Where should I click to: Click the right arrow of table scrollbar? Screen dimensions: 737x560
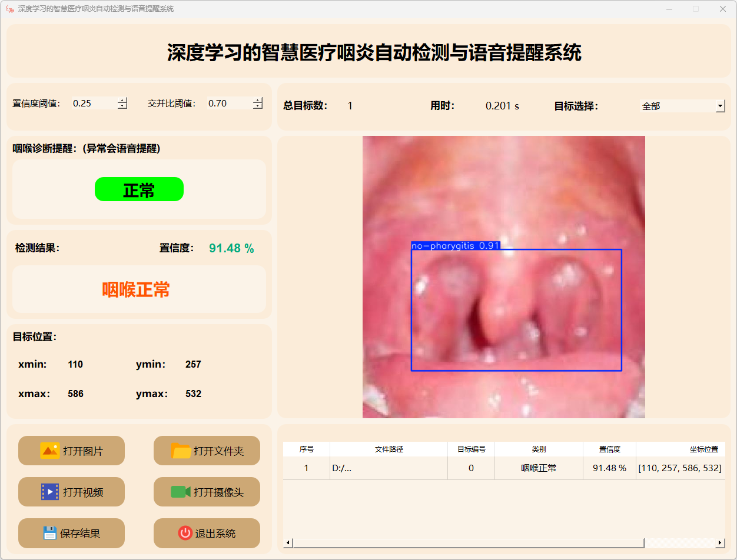720,542
